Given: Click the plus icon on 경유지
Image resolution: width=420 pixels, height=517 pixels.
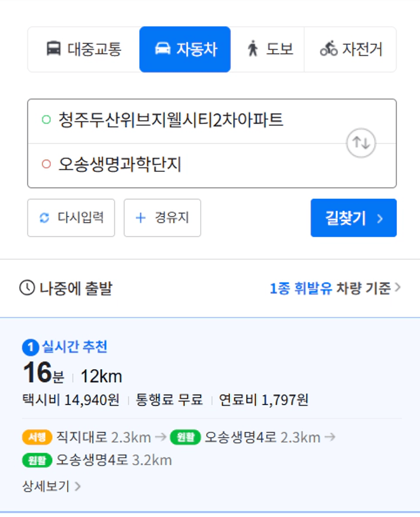Looking at the screenshot, I should pos(141,218).
